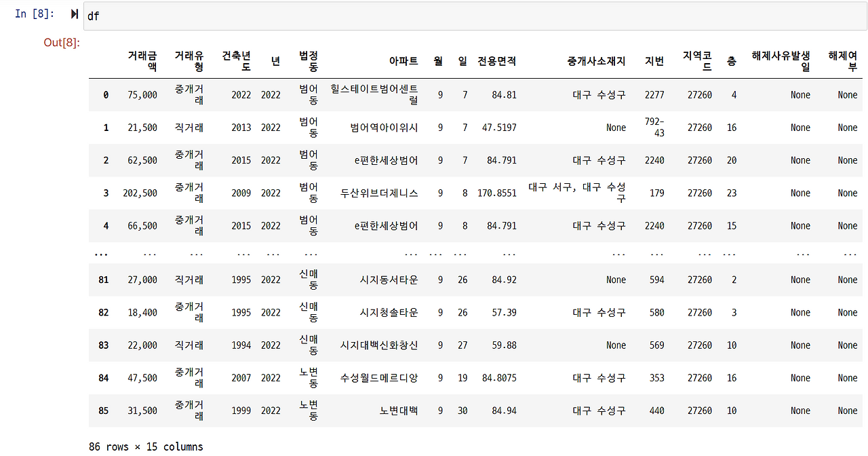This screenshot has height=456, width=868.
Task: Click the 86 rows × 15 columns summary text
Action: [146, 446]
